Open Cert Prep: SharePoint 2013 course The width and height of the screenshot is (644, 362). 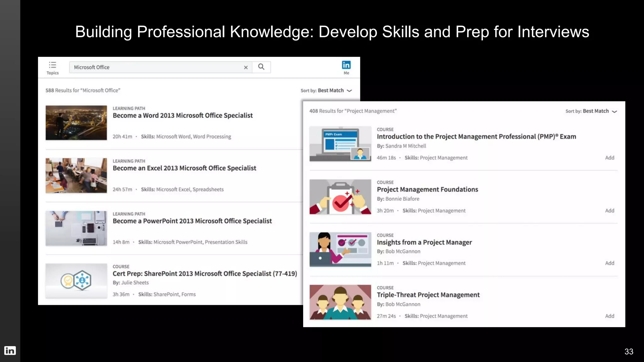pyautogui.click(x=205, y=274)
